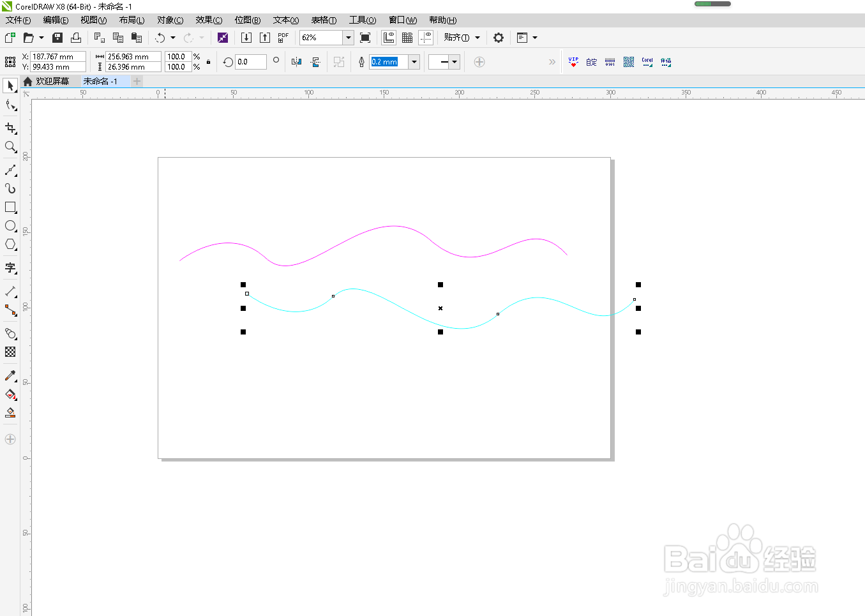Viewport: 865px width, 616px height.
Task: Open the zoom level 62% dropdown
Action: 349,38
